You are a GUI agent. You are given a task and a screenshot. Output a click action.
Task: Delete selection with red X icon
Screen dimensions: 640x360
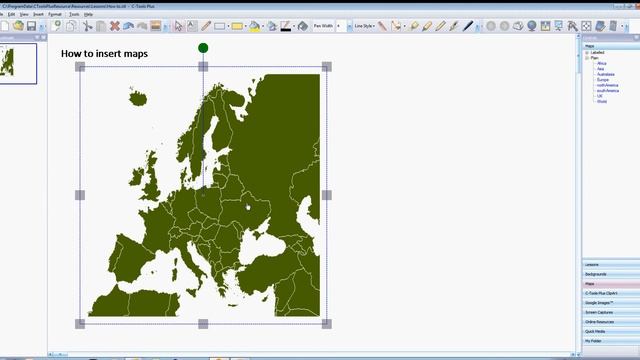[x=115, y=26]
